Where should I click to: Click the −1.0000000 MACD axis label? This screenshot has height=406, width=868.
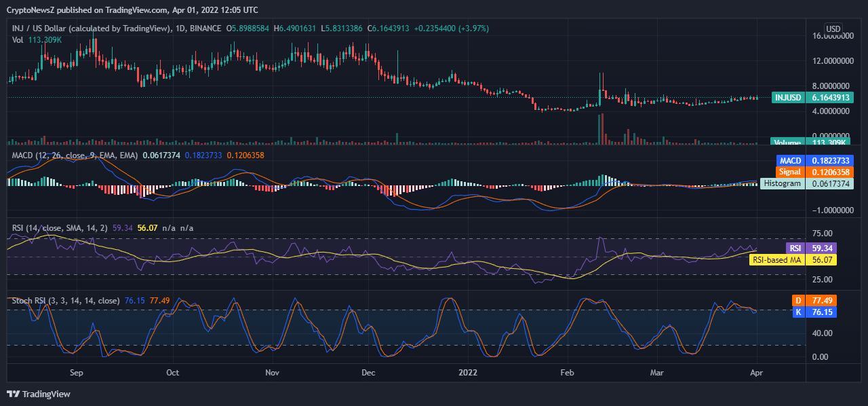click(x=833, y=211)
